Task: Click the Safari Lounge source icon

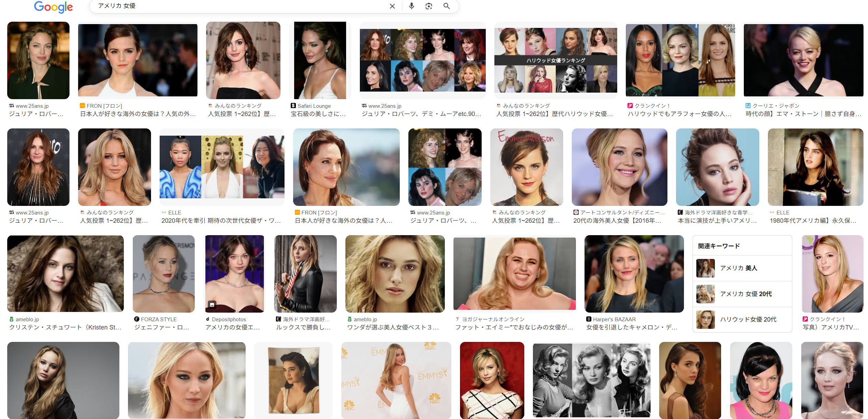Action: (x=293, y=106)
